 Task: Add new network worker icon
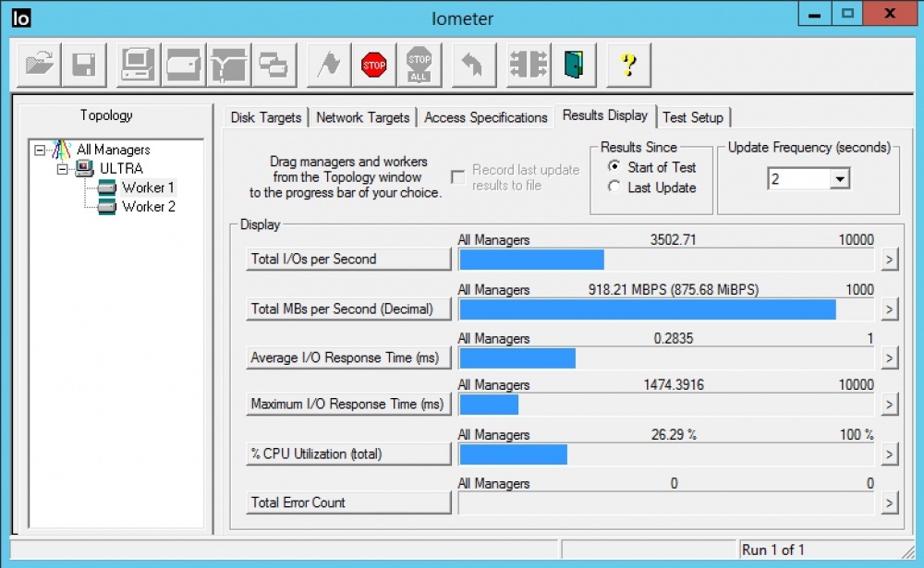pos(228,65)
